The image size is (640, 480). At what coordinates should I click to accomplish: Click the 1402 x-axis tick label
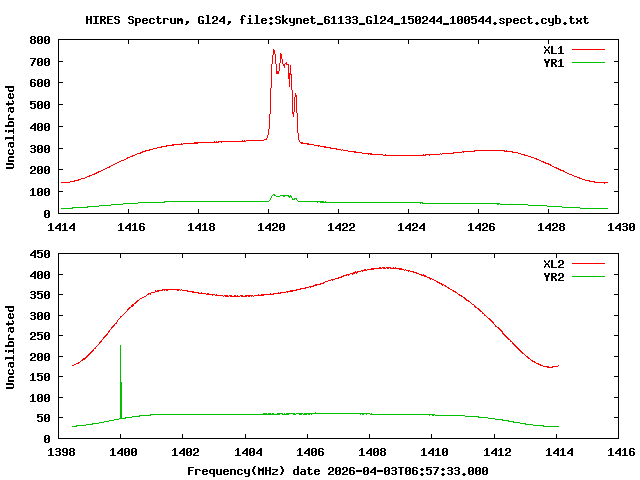coord(185,452)
